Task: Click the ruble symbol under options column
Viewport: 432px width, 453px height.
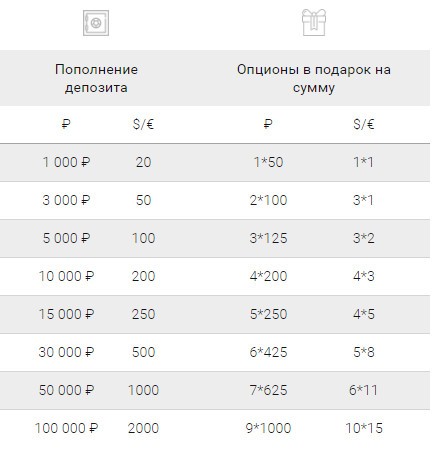Action: [268, 124]
